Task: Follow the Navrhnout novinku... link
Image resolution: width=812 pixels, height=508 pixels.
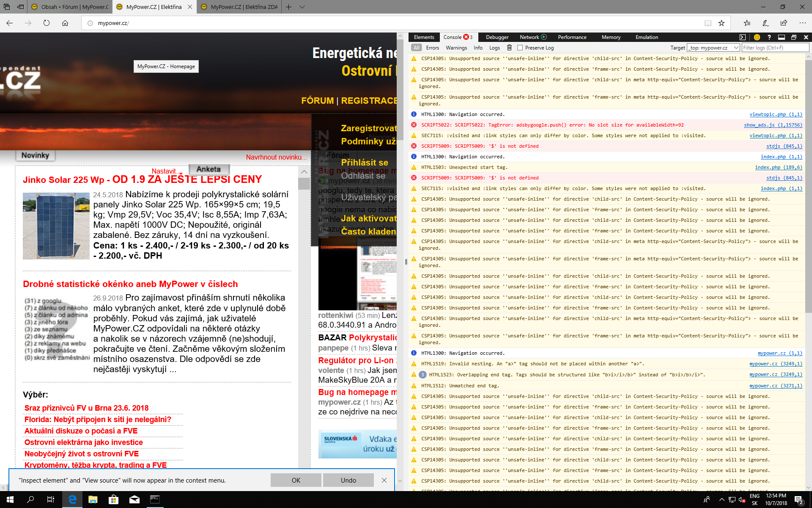Action: [277, 157]
